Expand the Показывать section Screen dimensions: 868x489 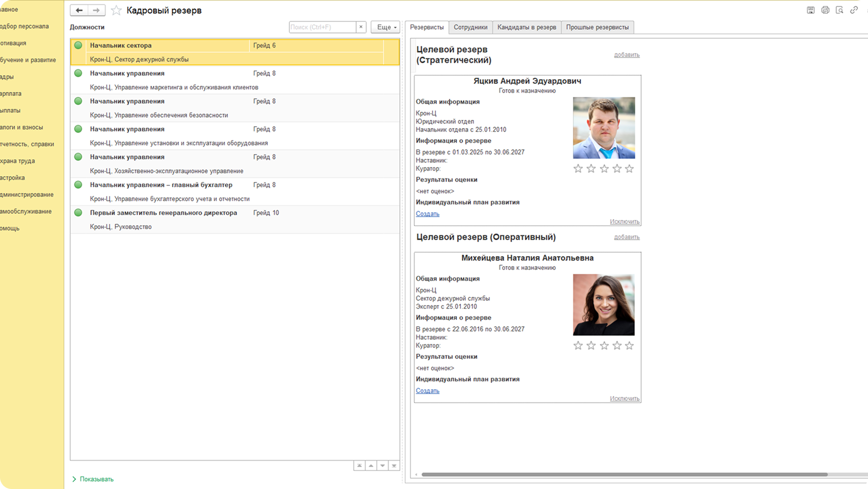93,479
